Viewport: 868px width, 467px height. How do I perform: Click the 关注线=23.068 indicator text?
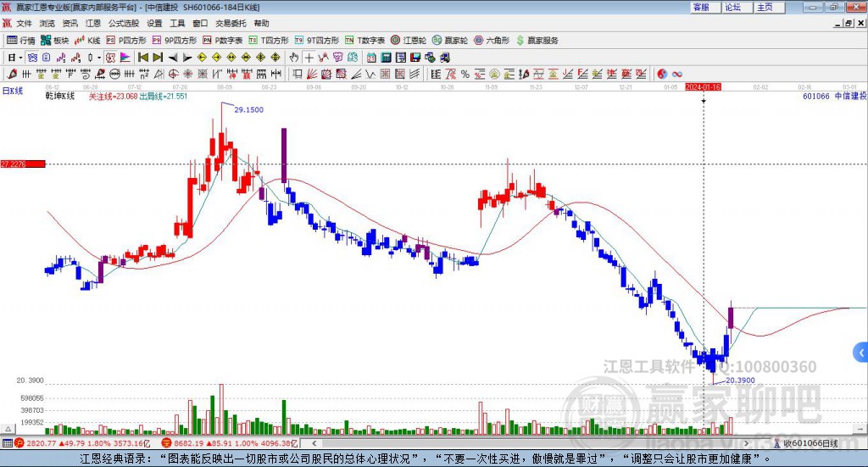pos(113,96)
